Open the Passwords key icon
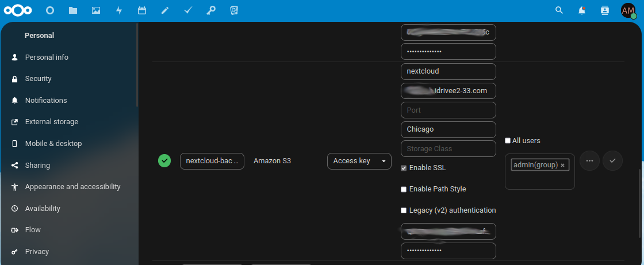Viewport: 644px width, 265px height. point(211,10)
